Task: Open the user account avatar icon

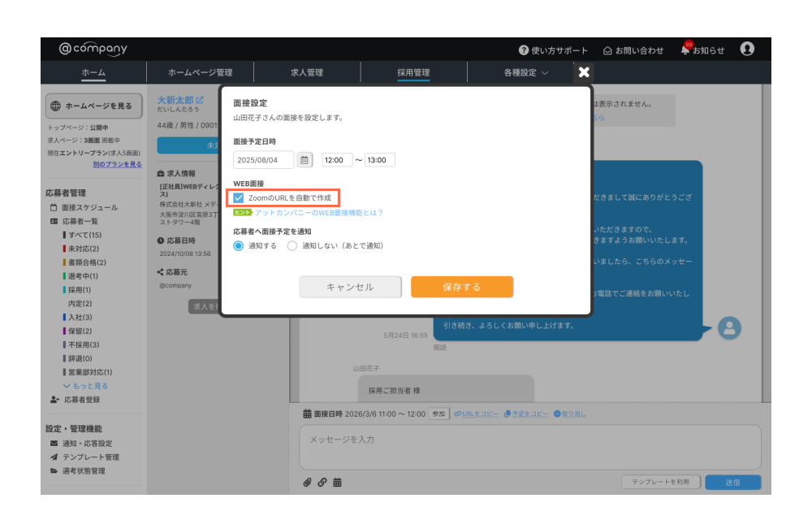Action: (x=747, y=50)
